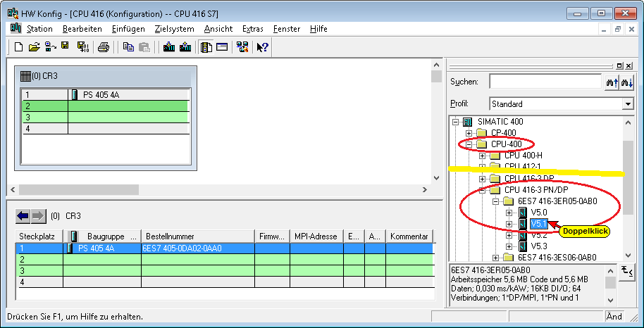Click the HW Konfig document icon in the menu bar

16,28
